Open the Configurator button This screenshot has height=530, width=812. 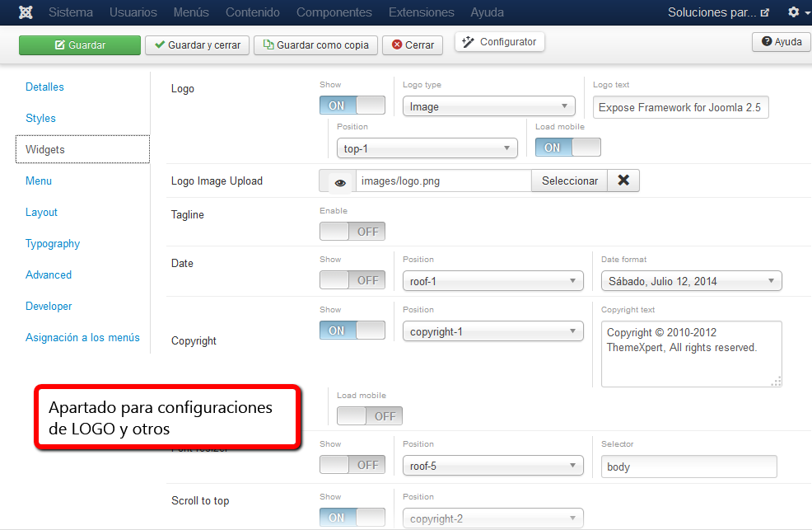[500, 42]
